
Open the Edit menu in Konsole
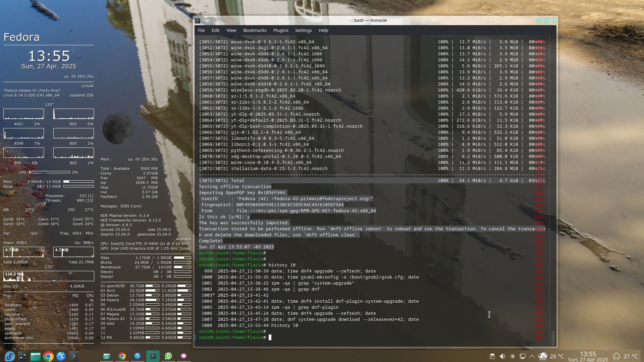(216, 31)
